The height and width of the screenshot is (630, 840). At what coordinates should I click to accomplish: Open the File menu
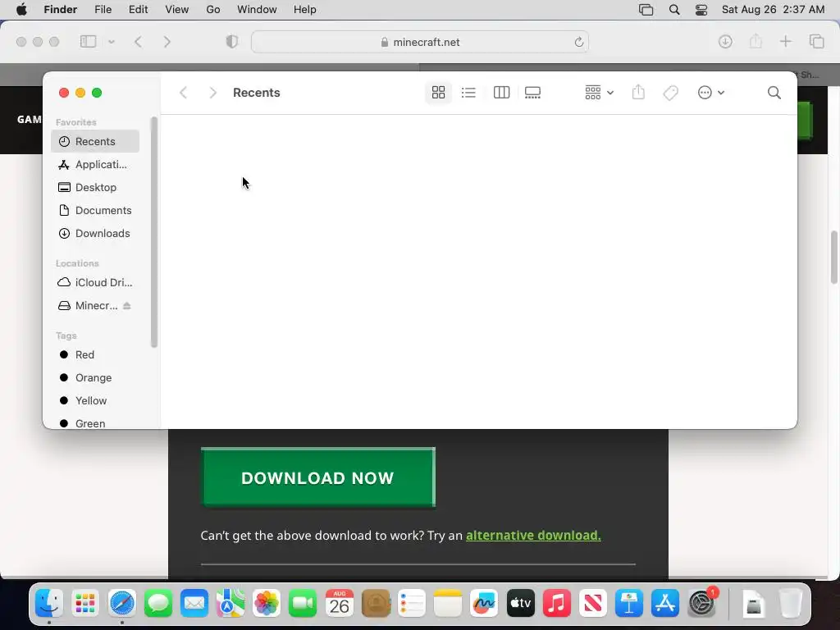103,10
